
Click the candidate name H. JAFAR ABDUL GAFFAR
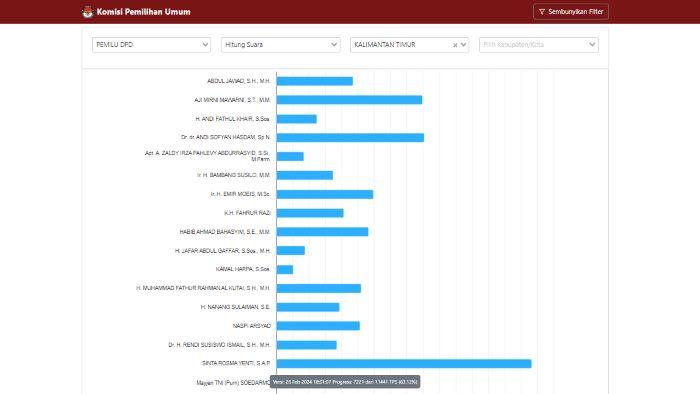tap(223, 251)
